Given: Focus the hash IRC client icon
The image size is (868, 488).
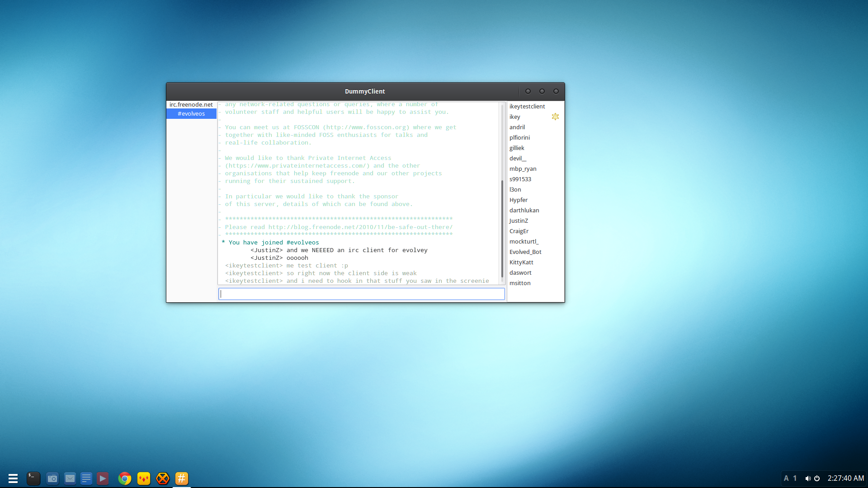Looking at the screenshot, I should click(x=182, y=478).
